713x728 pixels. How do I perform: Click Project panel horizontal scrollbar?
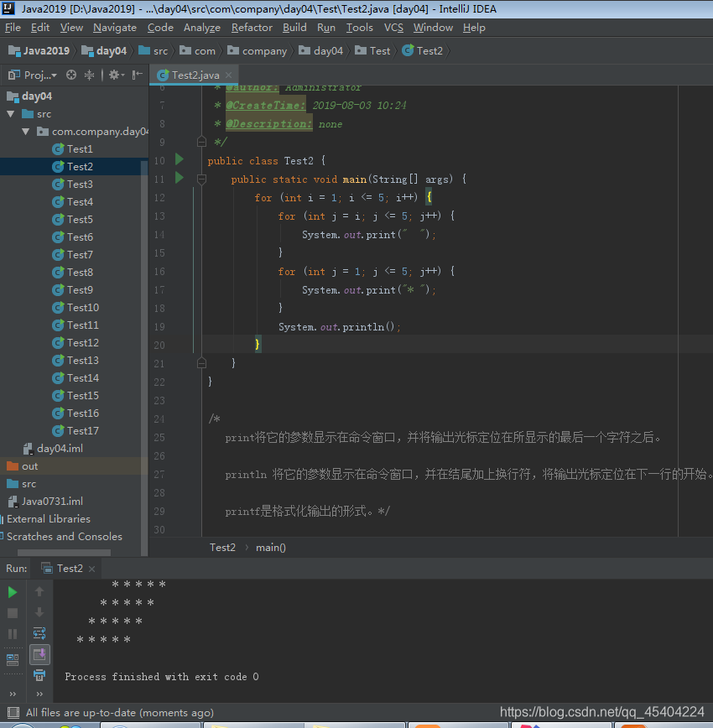(64, 553)
